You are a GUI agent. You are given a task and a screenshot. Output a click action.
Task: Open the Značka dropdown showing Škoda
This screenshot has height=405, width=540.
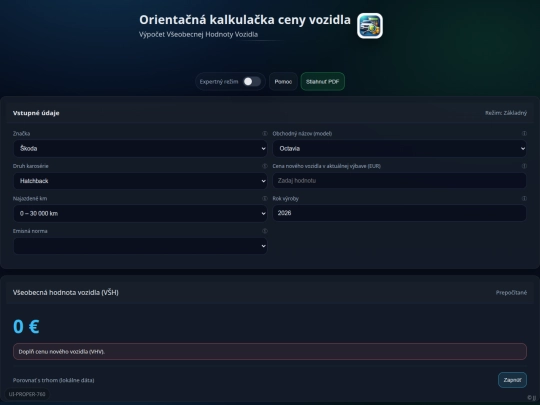click(x=140, y=148)
